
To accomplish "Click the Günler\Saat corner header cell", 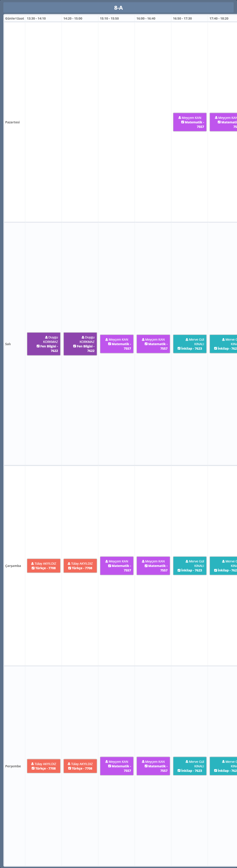I will 14,18.
